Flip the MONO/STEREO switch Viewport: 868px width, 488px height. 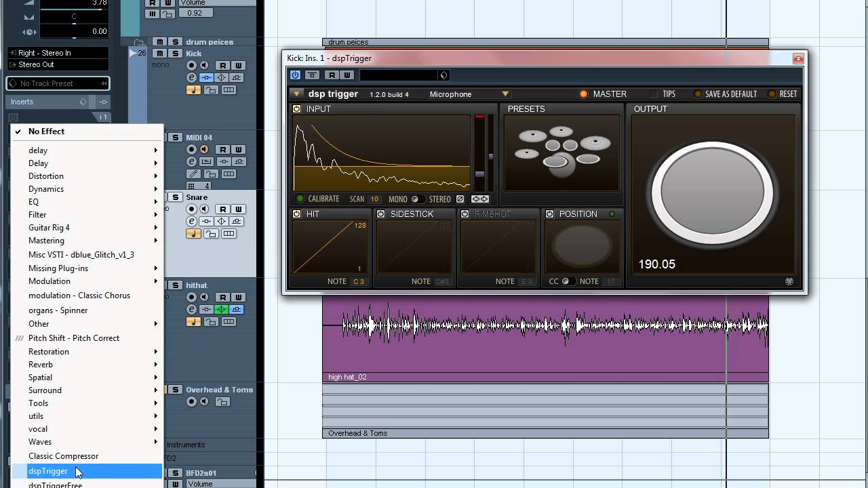(418, 199)
